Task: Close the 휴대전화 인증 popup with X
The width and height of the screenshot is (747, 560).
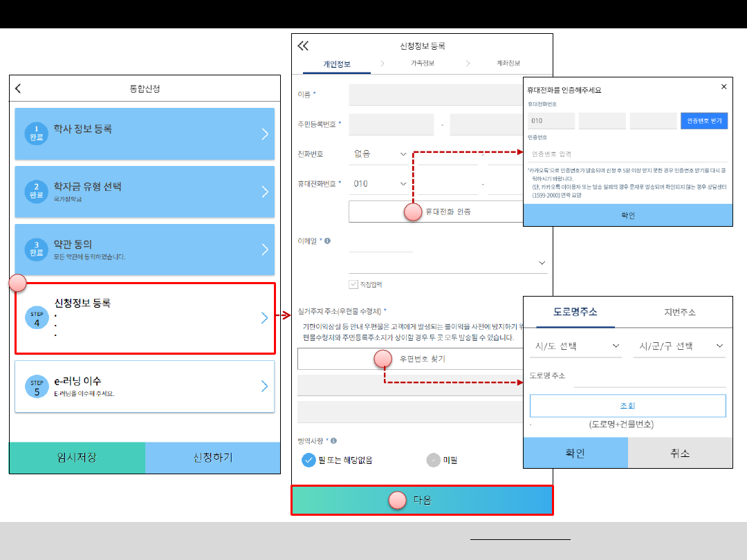Action: tap(723, 87)
